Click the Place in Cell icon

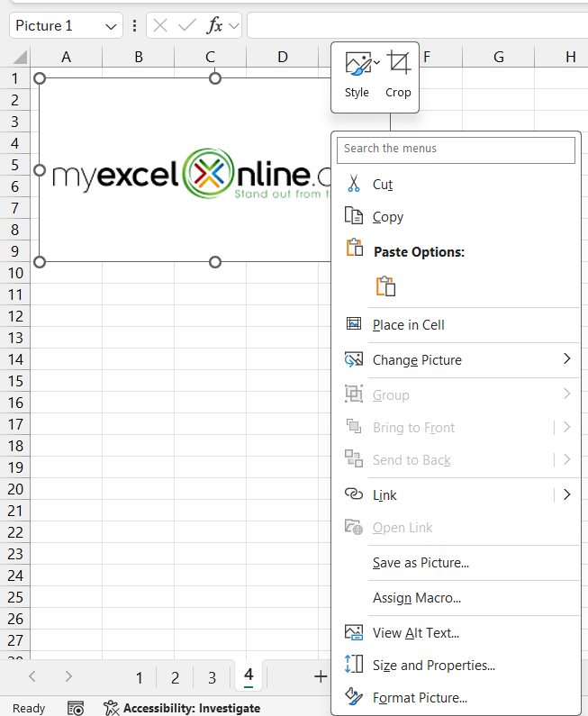354,323
